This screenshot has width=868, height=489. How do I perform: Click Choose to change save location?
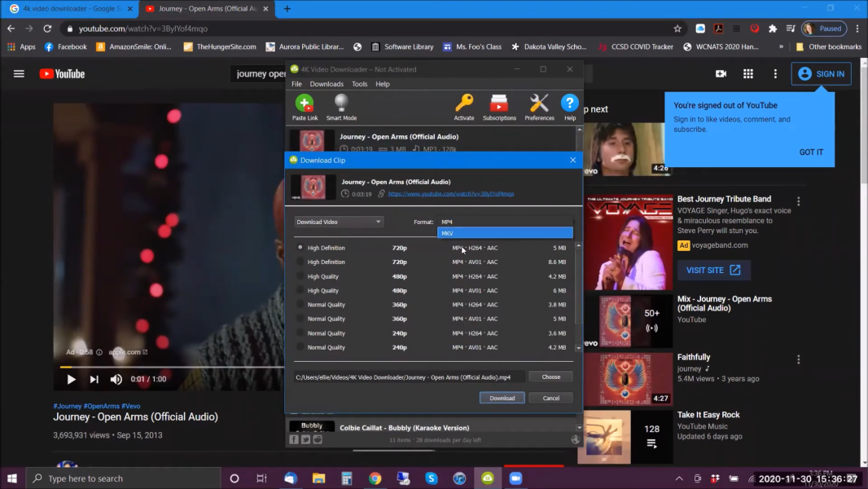click(550, 377)
